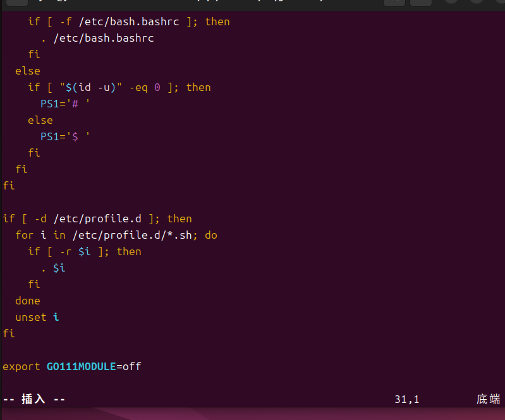Click the 'do' keyword ending the for line
This screenshot has width=505, height=420.
pos(211,235)
